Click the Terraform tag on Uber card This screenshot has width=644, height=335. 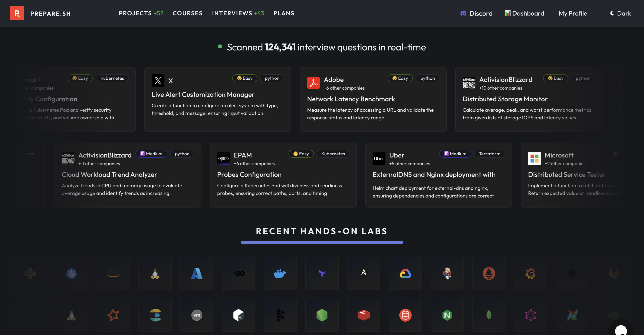pos(490,154)
